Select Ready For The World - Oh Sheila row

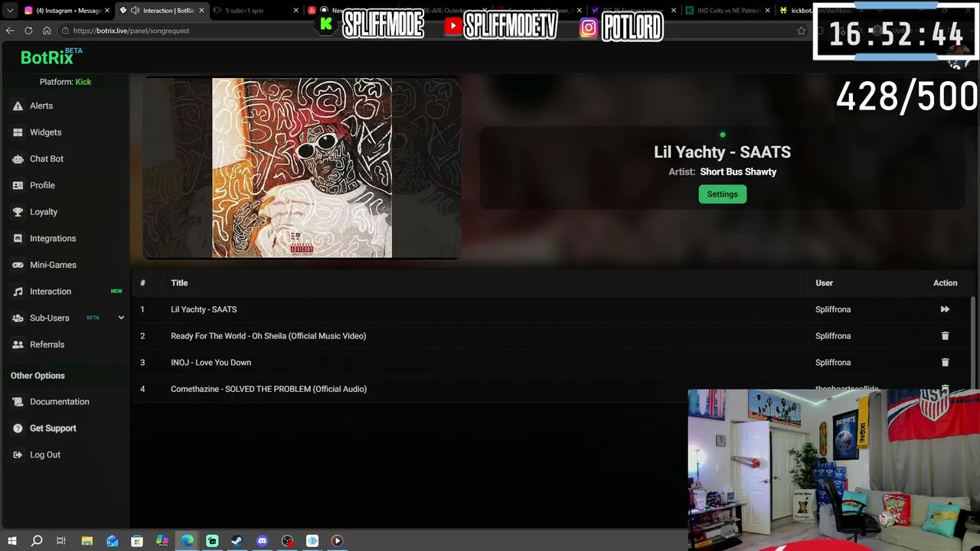point(551,336)
